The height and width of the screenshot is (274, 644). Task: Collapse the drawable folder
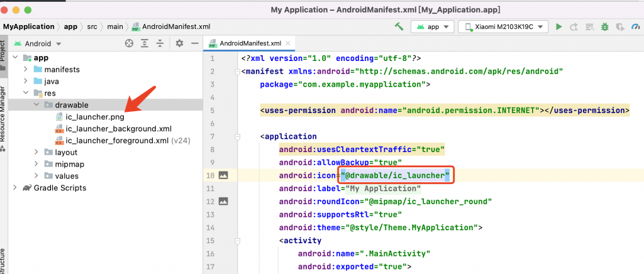(36, 105)
